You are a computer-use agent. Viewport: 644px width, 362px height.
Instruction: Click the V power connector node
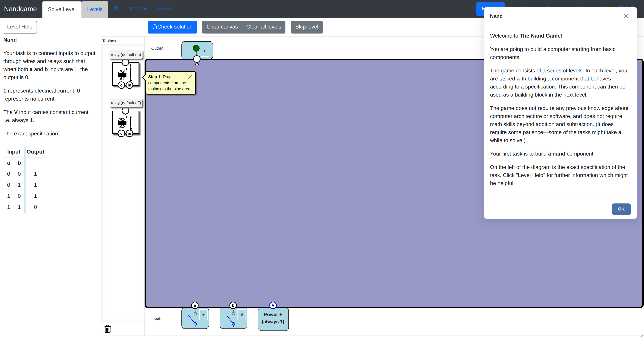tap(273, 305)
